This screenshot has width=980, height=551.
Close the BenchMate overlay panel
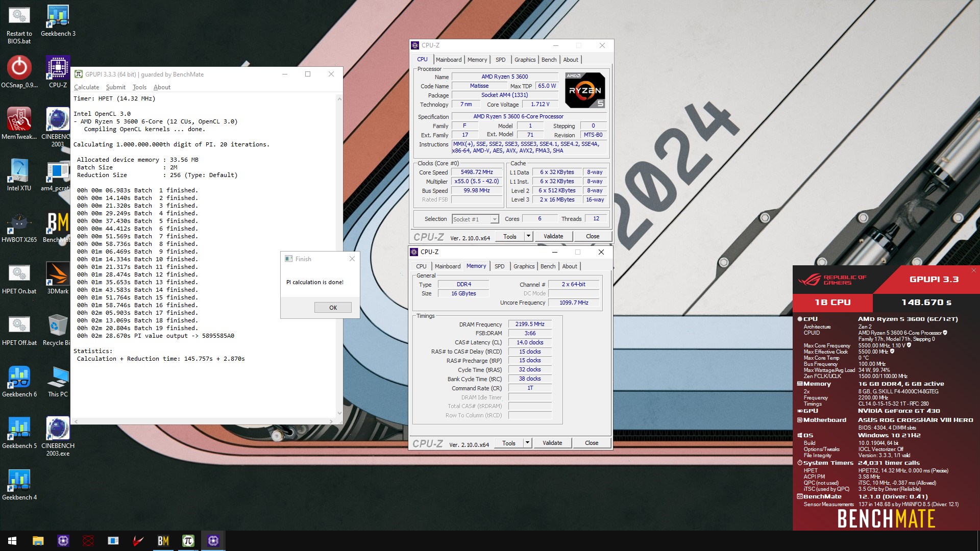973,270
